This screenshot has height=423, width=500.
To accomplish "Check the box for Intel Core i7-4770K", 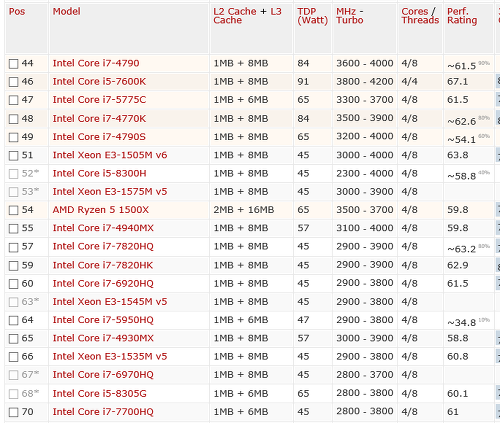I will 13,119.
